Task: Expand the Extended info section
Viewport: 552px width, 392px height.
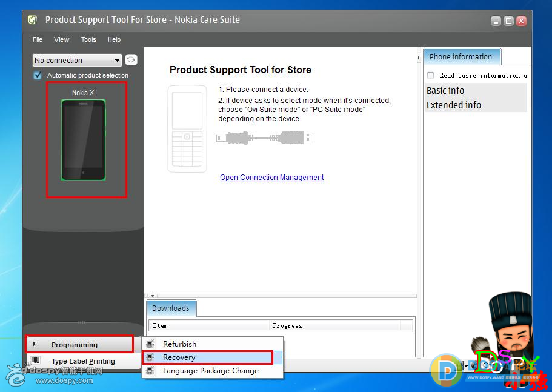Action: pos(476,105)
